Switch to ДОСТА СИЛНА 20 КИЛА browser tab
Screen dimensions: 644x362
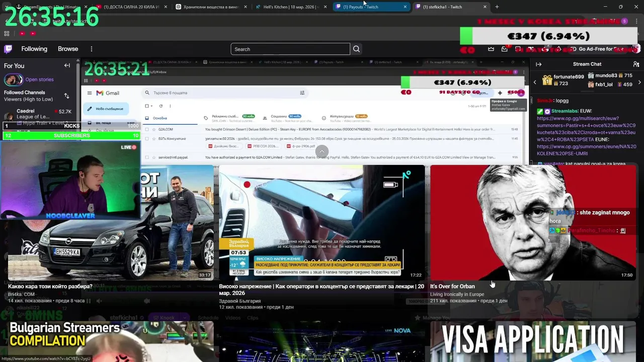[132, 7]
